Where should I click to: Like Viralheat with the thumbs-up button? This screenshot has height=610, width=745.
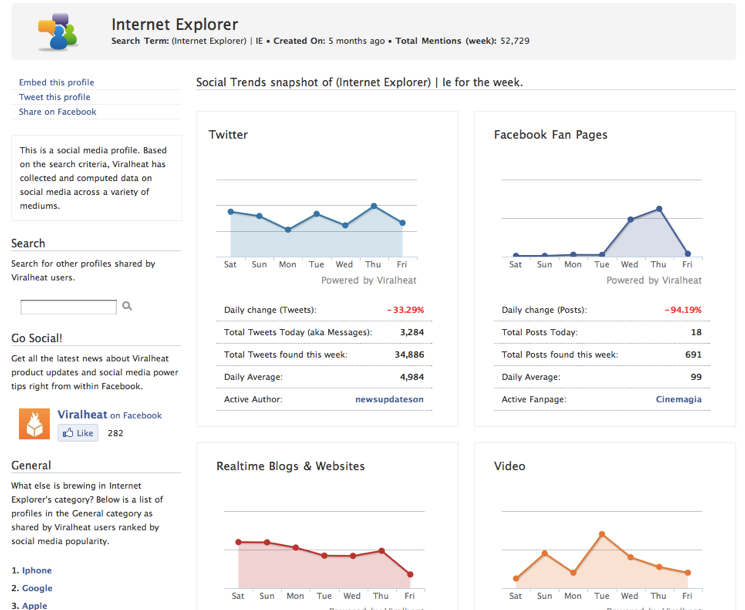click(78, 433)
